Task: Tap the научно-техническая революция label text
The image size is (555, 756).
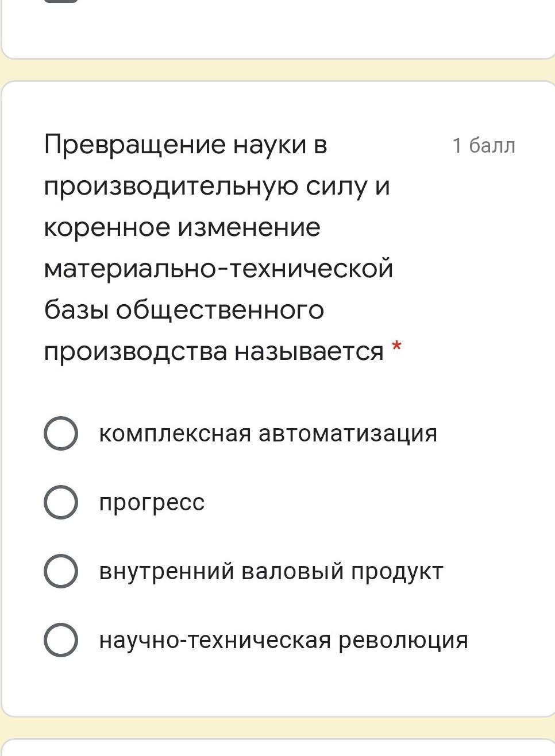Action: coord(283,640)
